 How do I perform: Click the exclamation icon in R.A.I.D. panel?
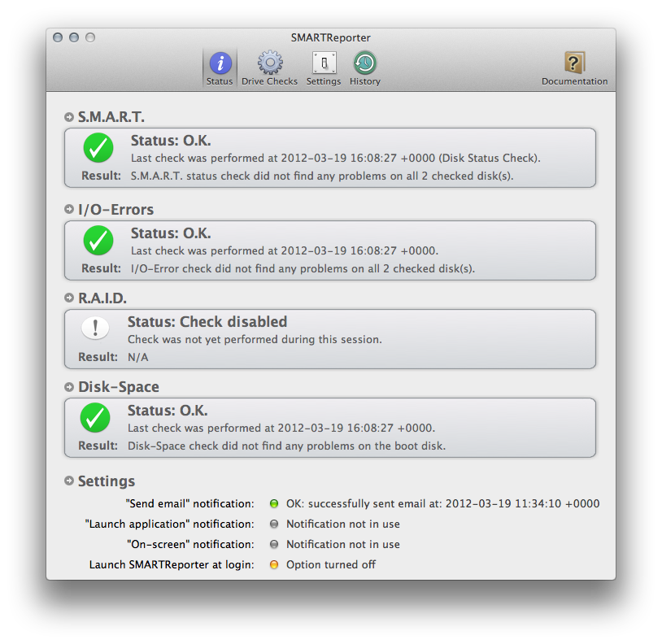coord(95,328)
